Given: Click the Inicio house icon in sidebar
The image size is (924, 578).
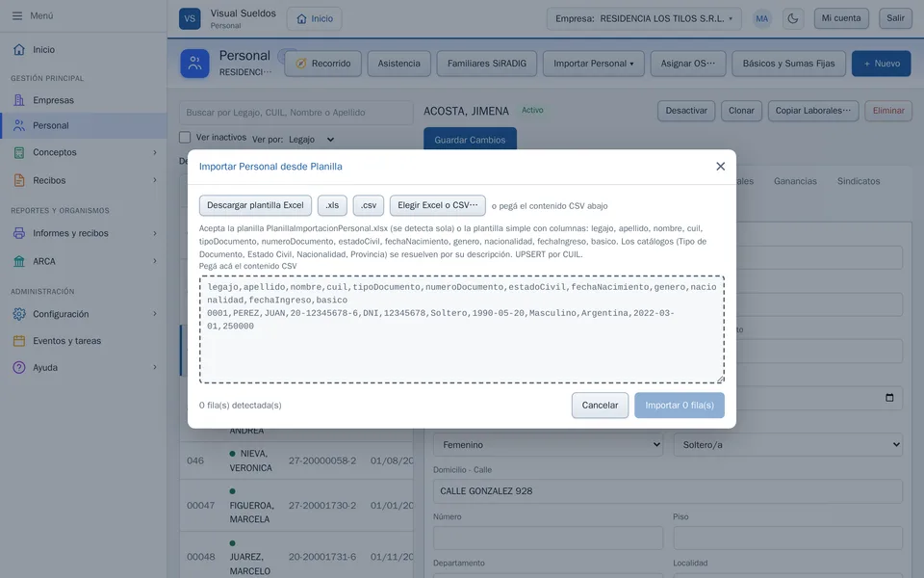Looking at the screenshot, I should coord(19,49).
